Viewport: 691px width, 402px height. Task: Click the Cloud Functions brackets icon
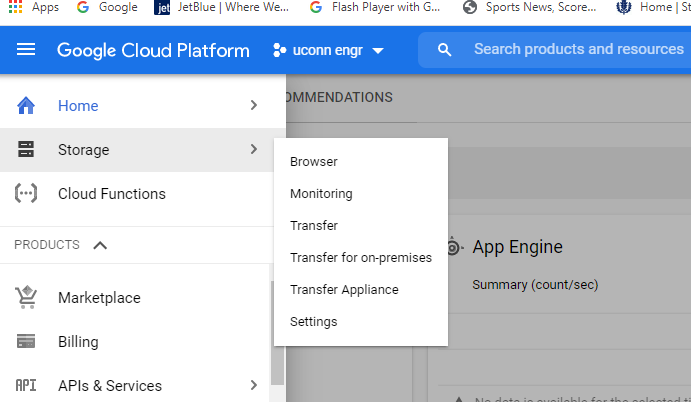(26, 194)
